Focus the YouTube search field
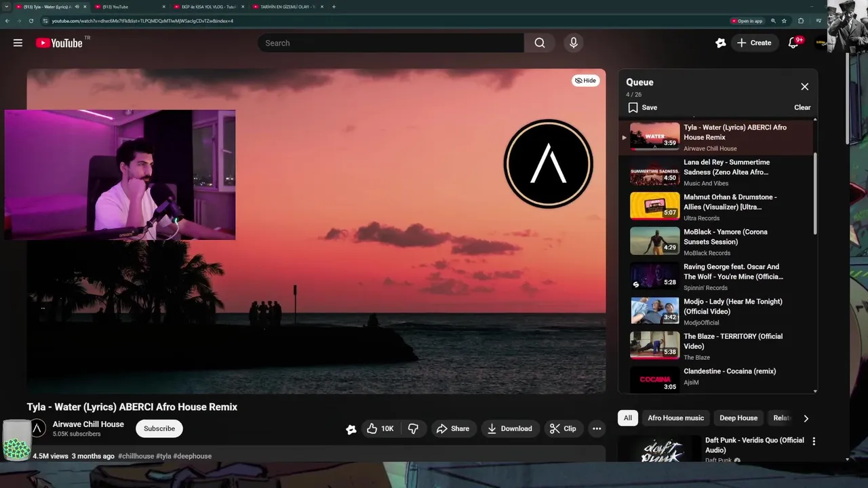Screen dimensions: 868x488 tap(391, 43)
